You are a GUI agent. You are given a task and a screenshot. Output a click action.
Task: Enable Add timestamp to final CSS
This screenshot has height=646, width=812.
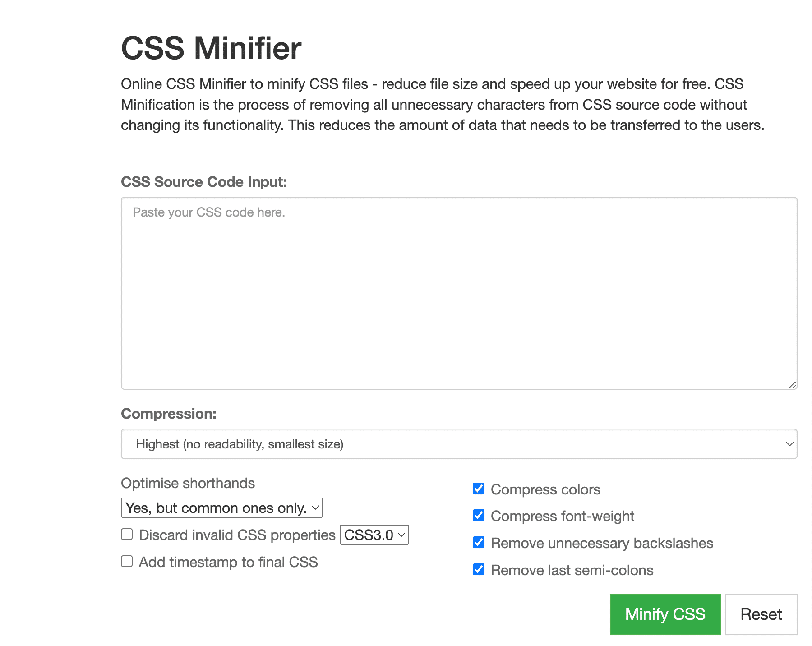126,561
